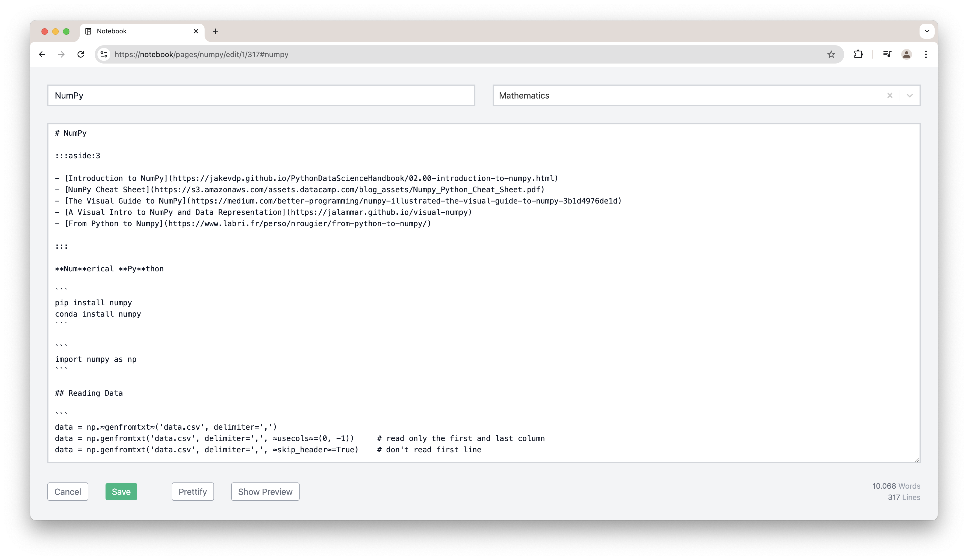
Task: Select the Notebook browser tab
Action: (x=138, y=31)
